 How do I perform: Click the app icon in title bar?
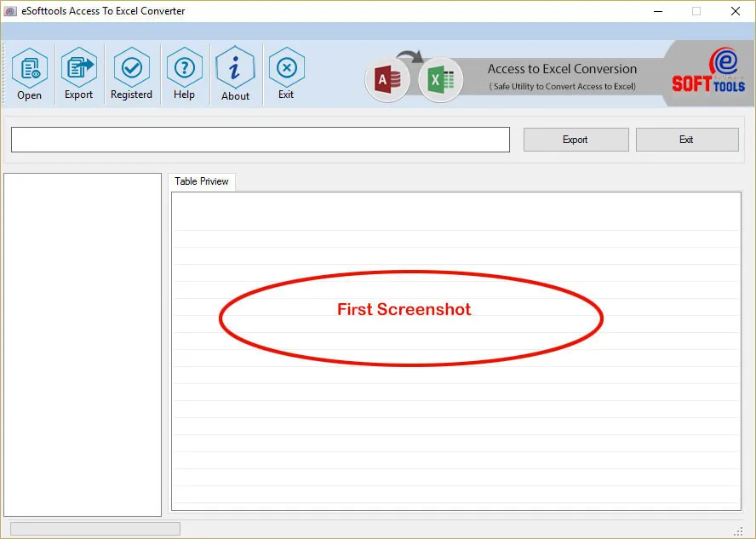click(x=10, y=11)
